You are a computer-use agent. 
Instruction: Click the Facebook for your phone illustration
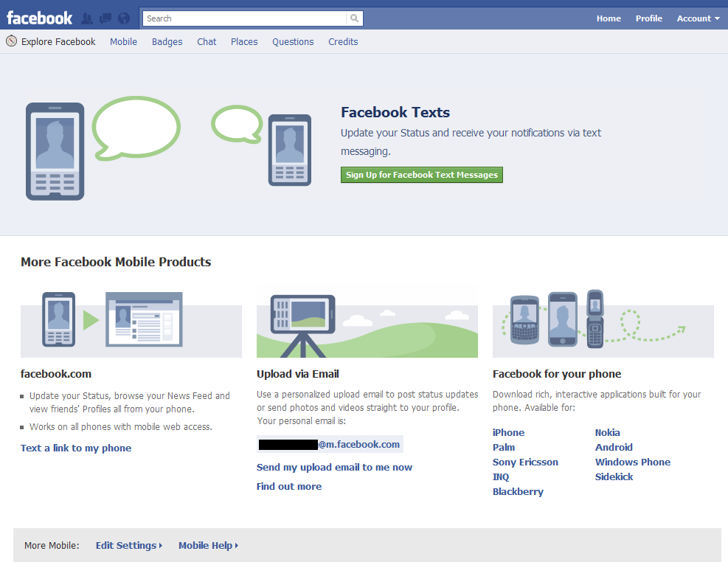[603, 324]
